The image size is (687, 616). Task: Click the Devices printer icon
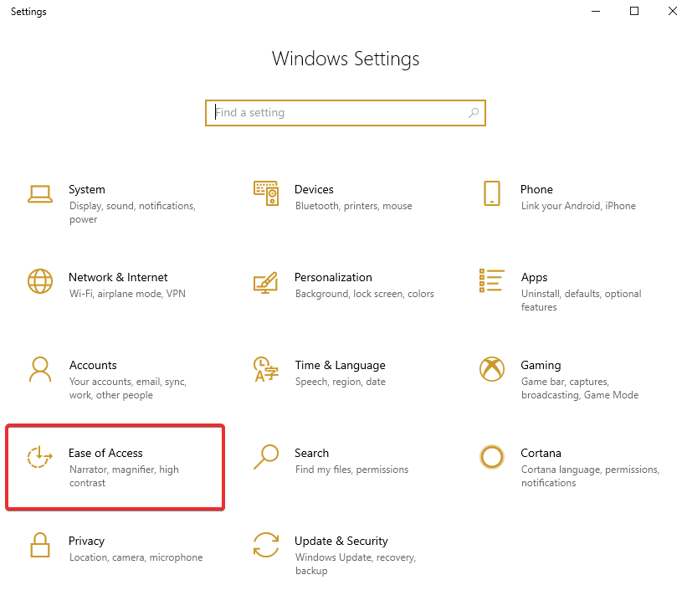[x=266, y=192]
